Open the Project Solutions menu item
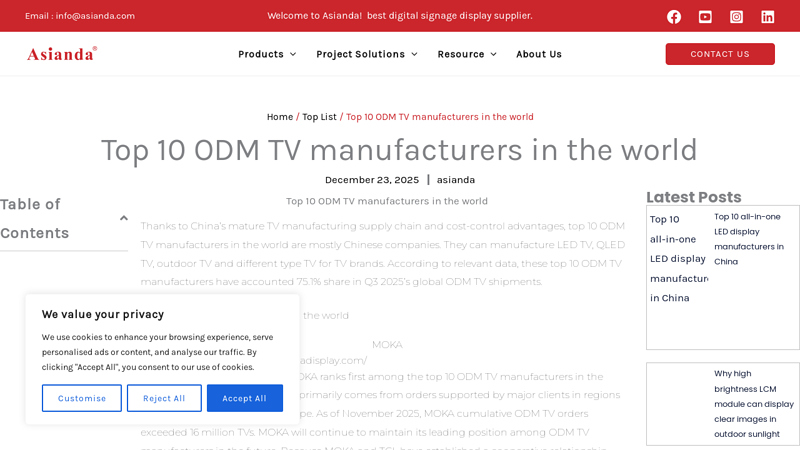Viewport: 800px width, 450px height. [360, 54]
